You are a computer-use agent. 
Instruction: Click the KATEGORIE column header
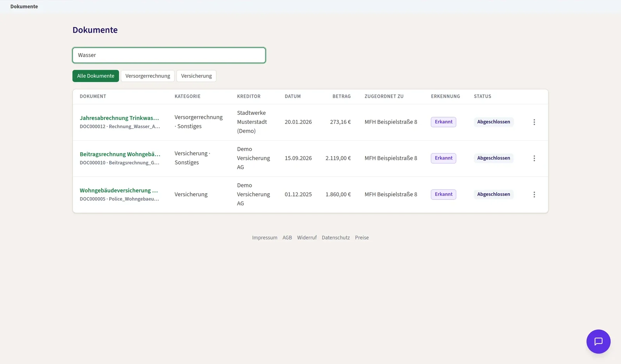coord(187,97)
